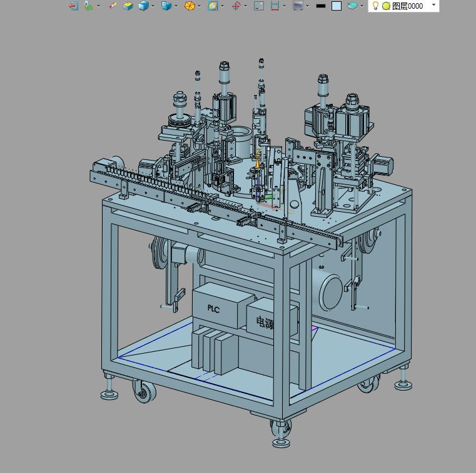The height and width of the screenshot is (473, 476).
Task: Click the monitor display settings icon
Action: 298,6
